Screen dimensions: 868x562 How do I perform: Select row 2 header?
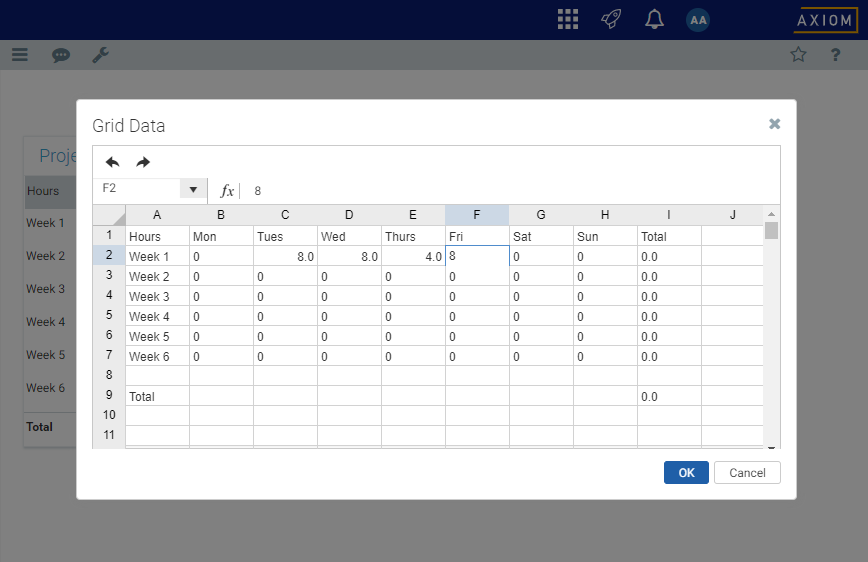[x=109, y=256]
